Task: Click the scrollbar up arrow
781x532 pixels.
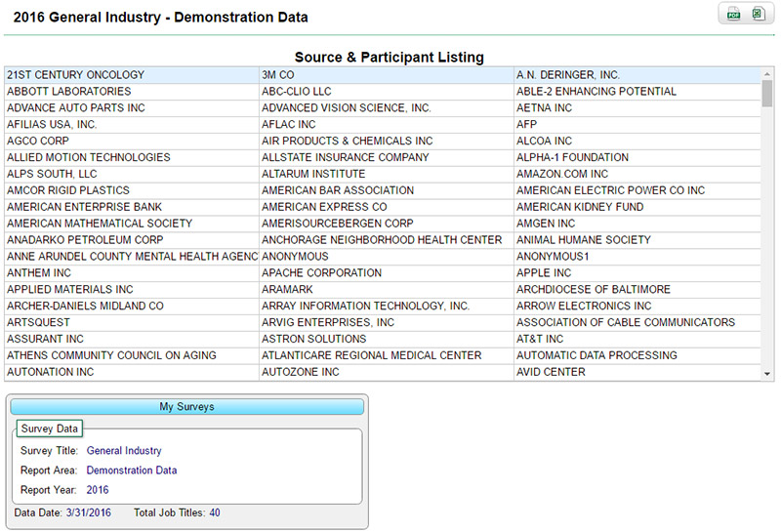Action: [767, 74]
